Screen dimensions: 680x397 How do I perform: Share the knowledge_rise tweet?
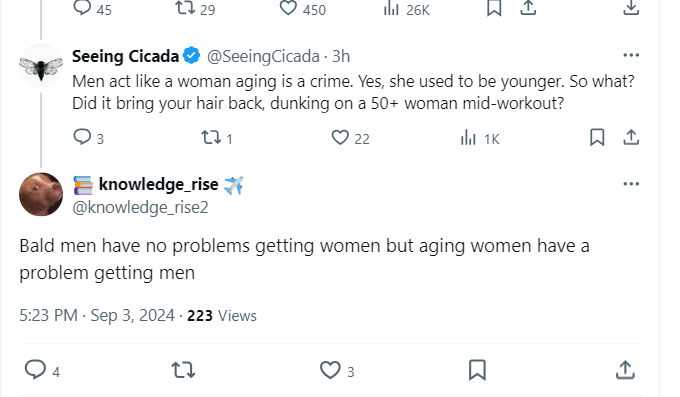click(x=625, y=370)
